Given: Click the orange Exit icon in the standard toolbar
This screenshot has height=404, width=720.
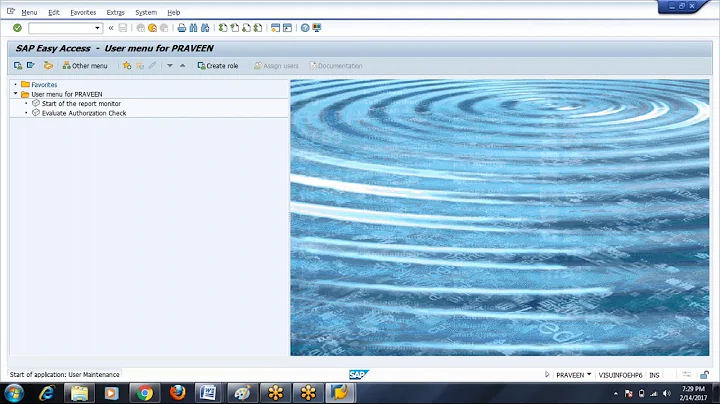Looking at the screenshot, I should tap(152, 28).
